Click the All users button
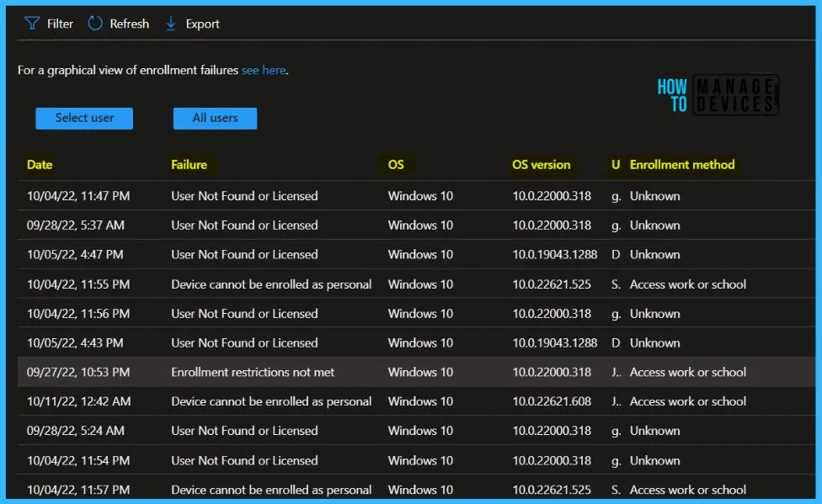822x504 pixels. (x=215, y=119)
